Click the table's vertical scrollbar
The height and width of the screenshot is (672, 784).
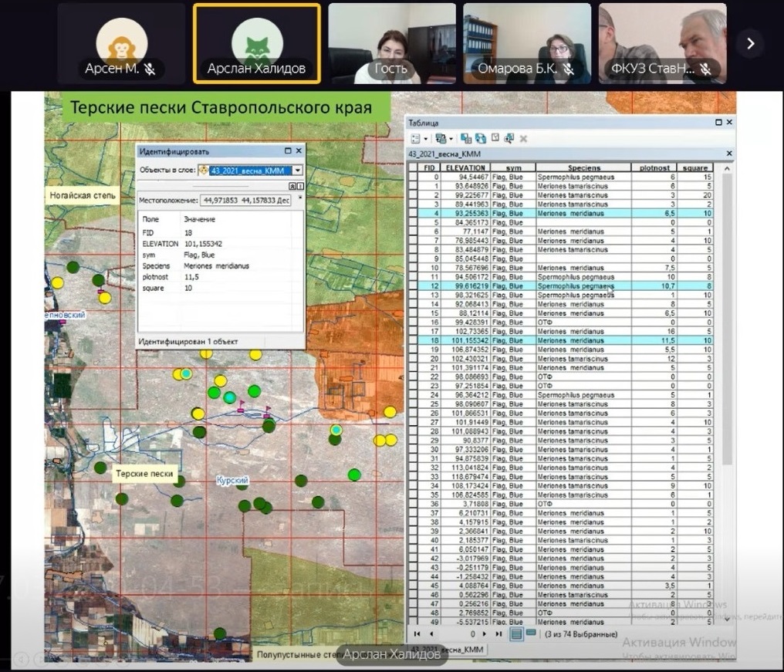point(729,386)
